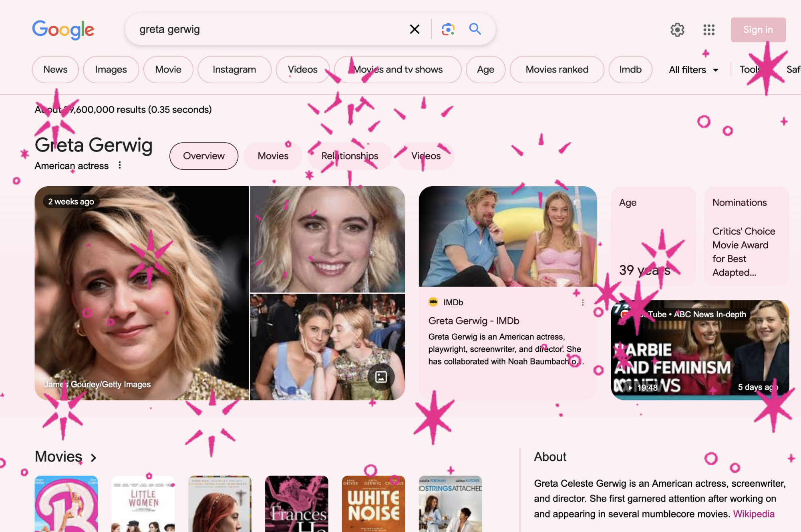Open three-dot options on IMDb result
The height and width of the screenshot is (532, 801).
583,302
